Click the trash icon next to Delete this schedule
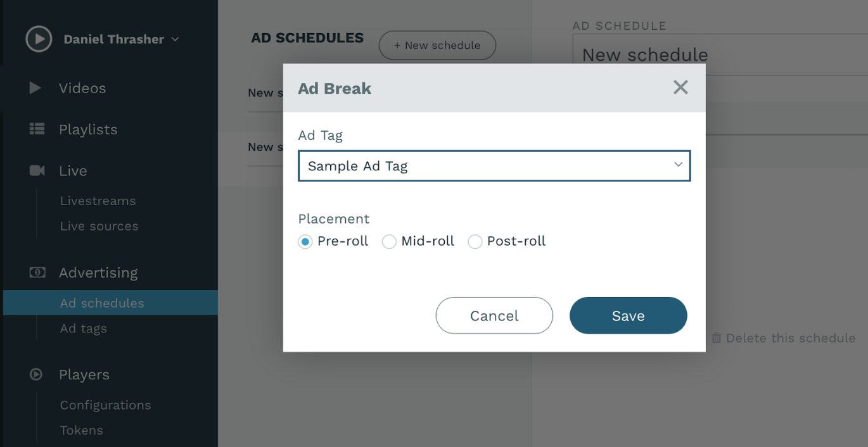The width and height of the screenshot is (868, 447). pyautogui.click(x=717, y=338)
